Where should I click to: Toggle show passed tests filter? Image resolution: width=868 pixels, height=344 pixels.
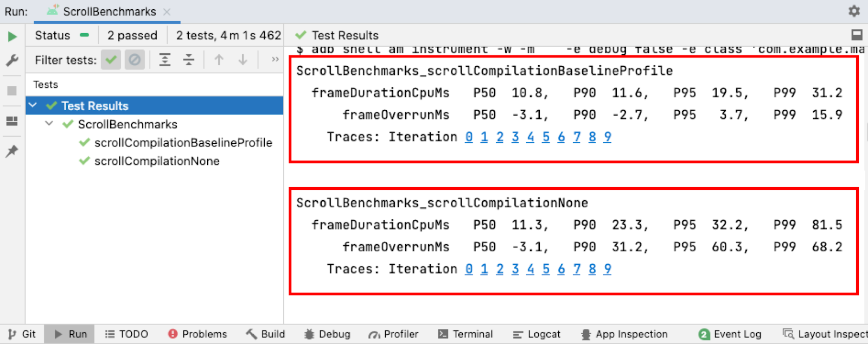point(111,60)
